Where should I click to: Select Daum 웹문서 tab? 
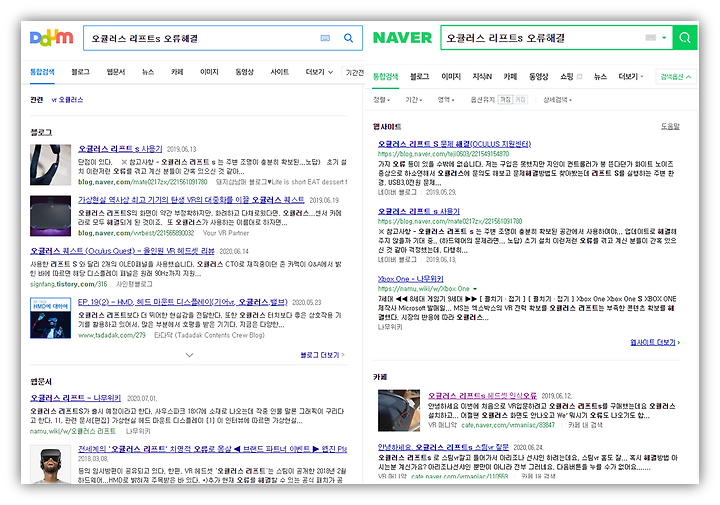point(116,72)
